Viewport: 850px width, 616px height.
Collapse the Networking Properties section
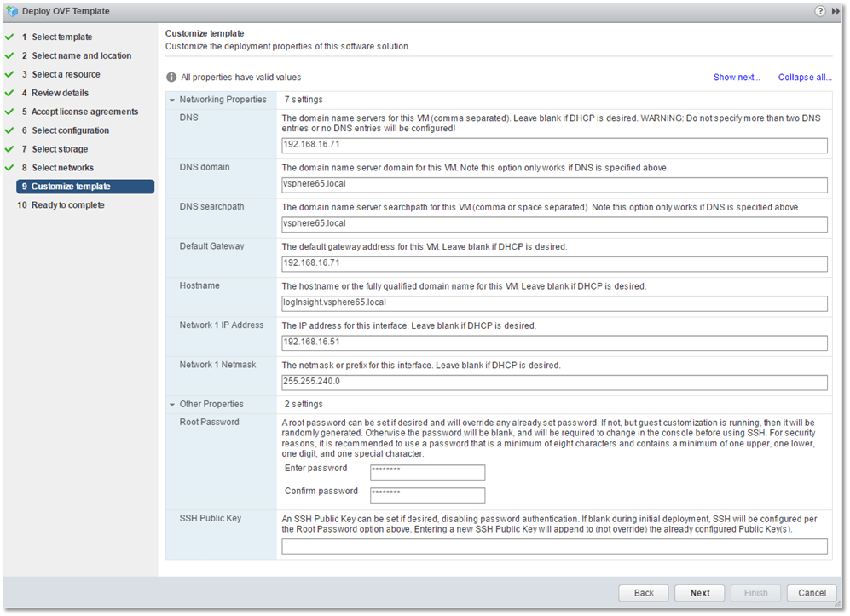[172, 101]
